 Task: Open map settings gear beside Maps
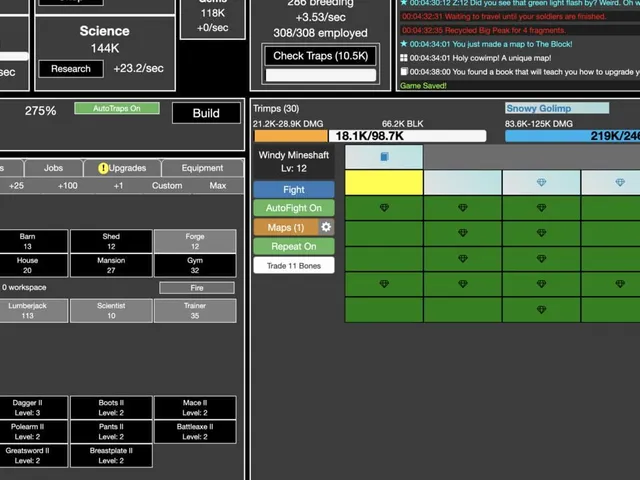326,227
